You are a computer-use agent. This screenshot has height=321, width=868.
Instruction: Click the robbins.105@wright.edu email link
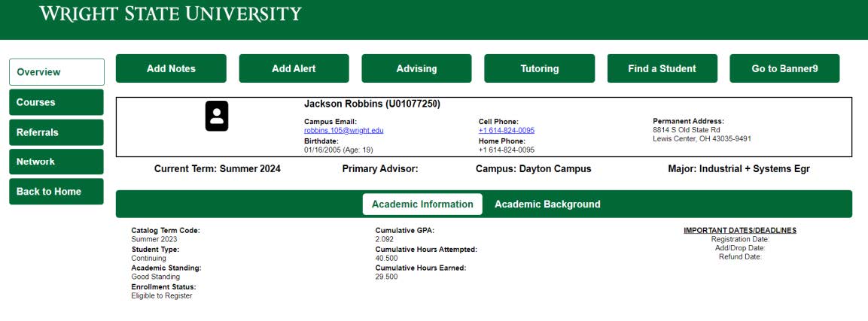343,130
